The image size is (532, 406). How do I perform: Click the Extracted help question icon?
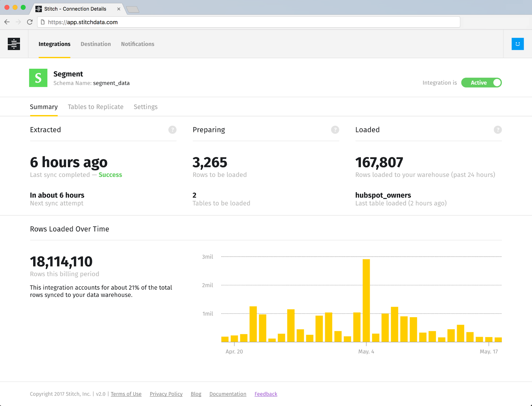[x=173, y=130]
